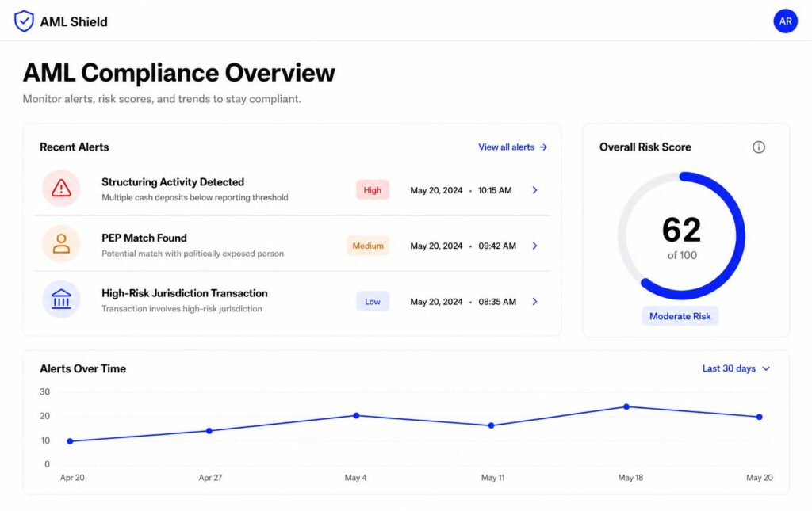The width and height of the screenshot is (812, 511).
Task: Click the blue bank building icon
Action: [61, 299]
